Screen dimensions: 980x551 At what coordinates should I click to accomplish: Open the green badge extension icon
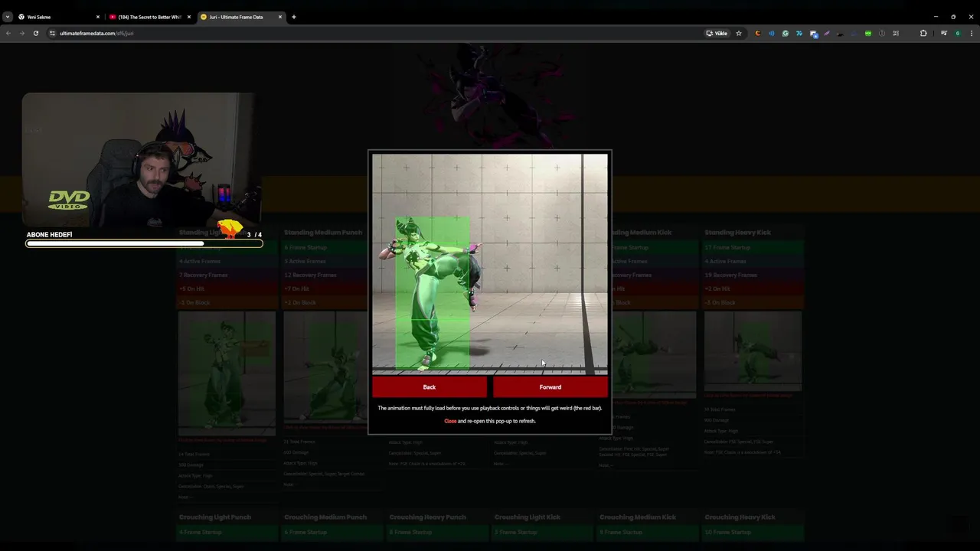(x=868, y=33)
